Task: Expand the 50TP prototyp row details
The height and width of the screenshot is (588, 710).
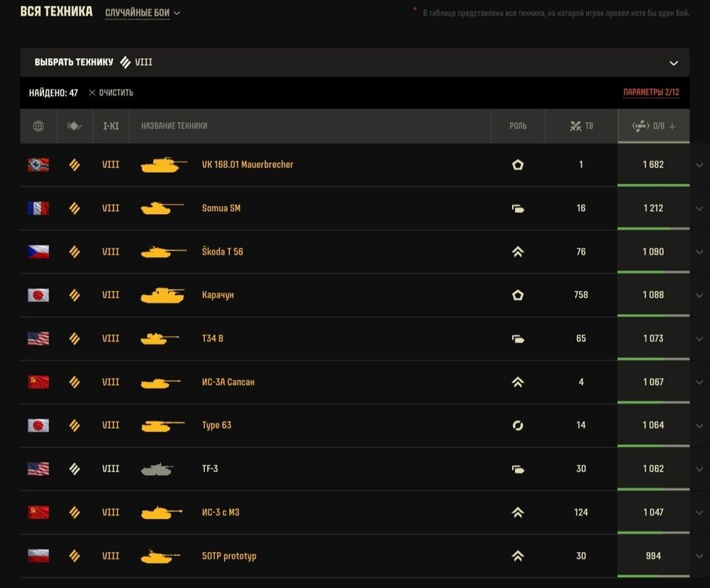Action: click(700, 557)
